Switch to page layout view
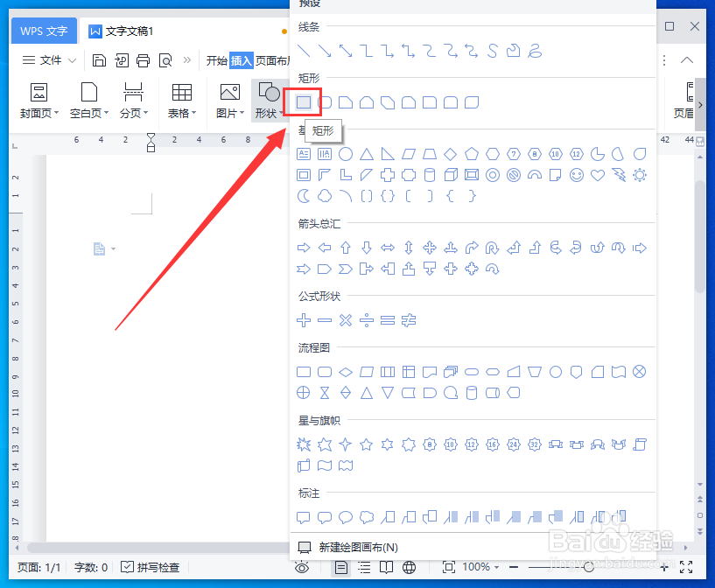 click(341, 567)
